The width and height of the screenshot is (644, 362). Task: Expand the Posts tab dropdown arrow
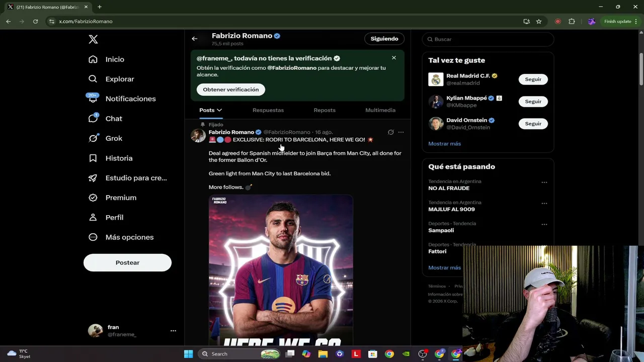pyautogui.click(x=219, y=110)
